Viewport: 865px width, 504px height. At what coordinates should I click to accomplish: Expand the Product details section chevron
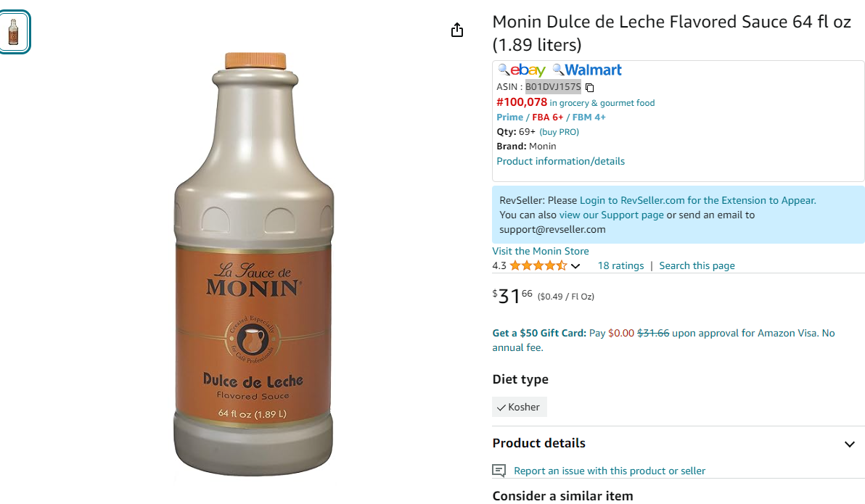click(850, 444)
